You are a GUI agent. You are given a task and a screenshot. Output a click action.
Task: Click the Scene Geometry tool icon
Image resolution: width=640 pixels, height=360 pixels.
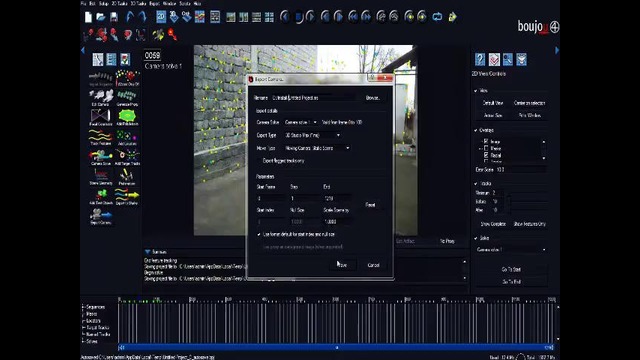coord(100,177)
